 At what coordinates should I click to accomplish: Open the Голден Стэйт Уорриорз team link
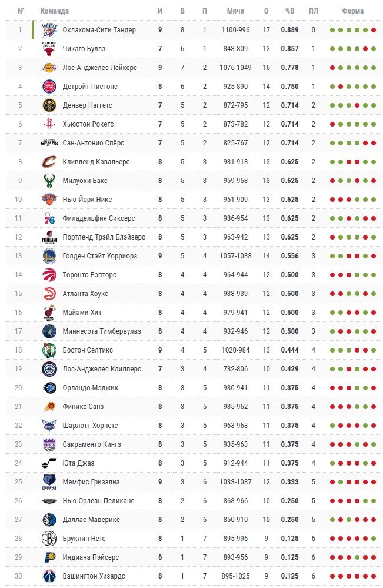pyautogui.click(x=99, y=256)
